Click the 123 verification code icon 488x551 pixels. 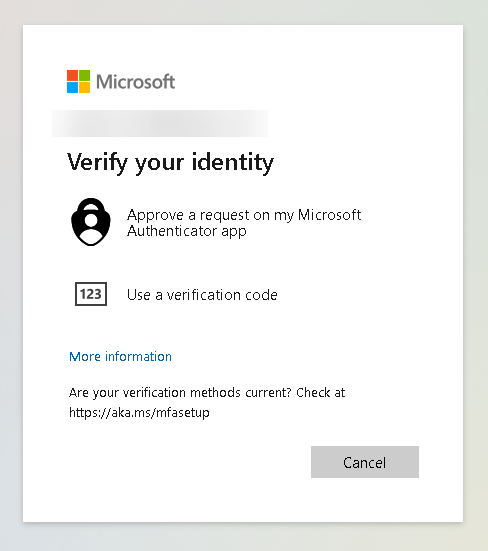[x=91, y=294]
